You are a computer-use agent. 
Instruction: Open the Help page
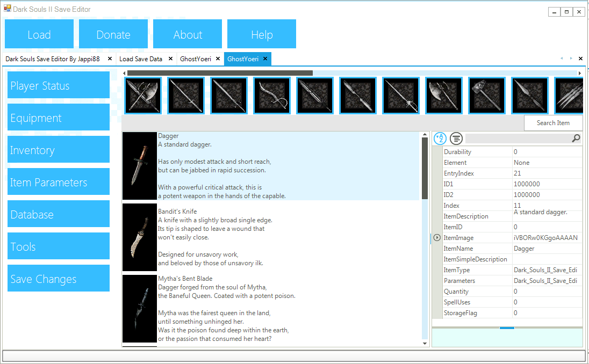pyautogui.click(x=262, y=34)
